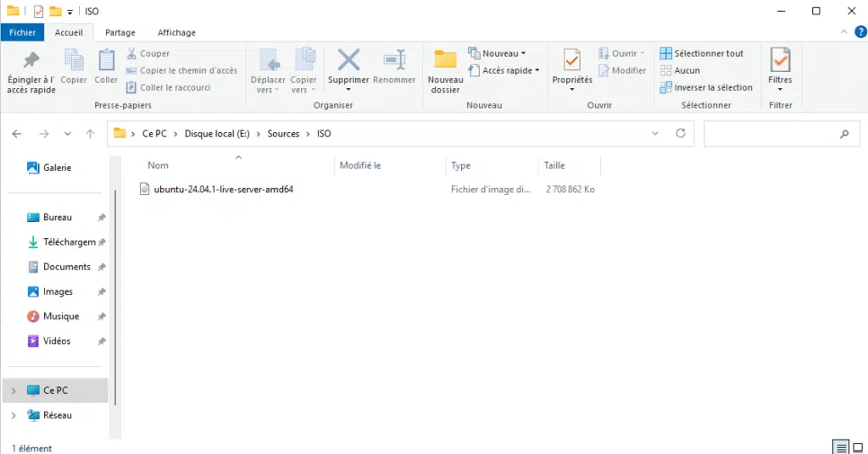Switch to large icons view in the status bar
868x454 pixels.
858,447
